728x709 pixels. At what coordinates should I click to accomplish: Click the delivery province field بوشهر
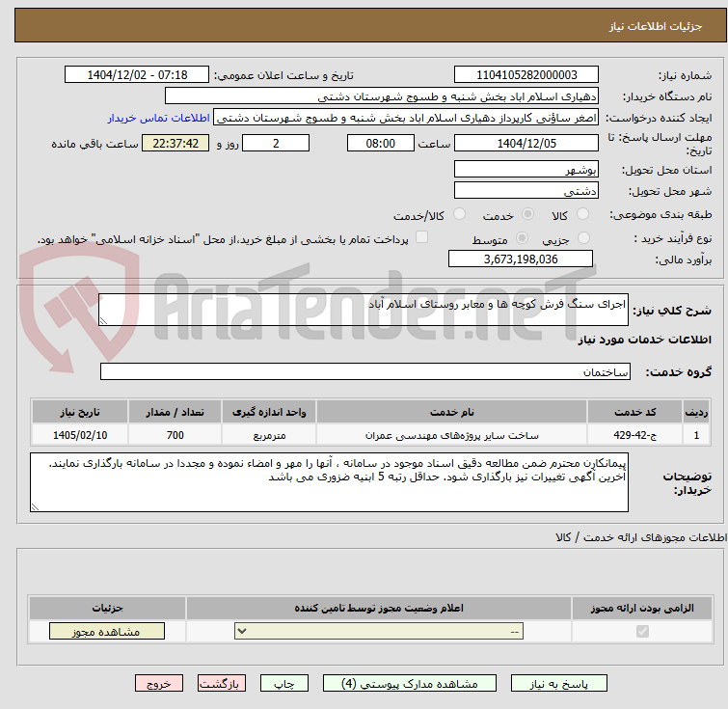tap(526, 170)
